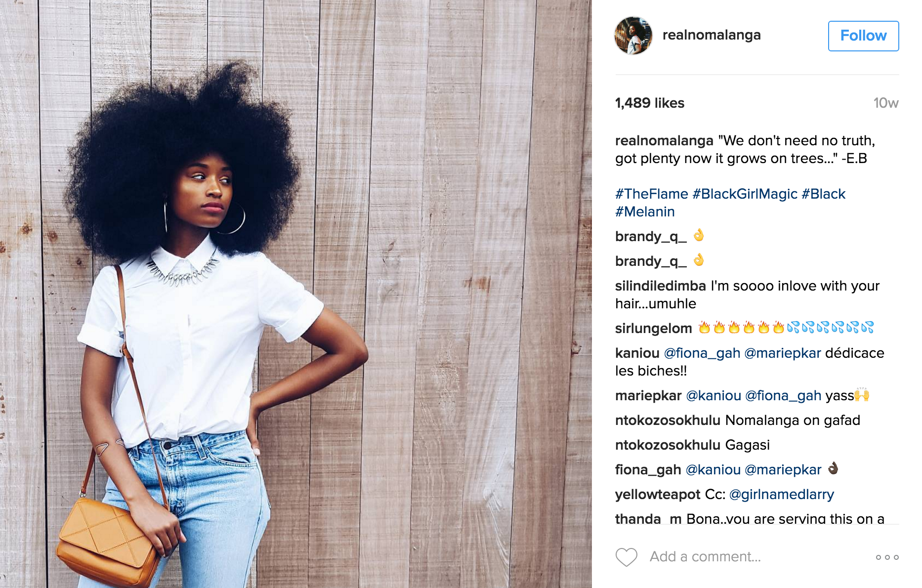The height and width of the screenshot is (588, 922).
Task: Open the 10w post timestamp
Action: pyautogui.click(x=886, y=103)
